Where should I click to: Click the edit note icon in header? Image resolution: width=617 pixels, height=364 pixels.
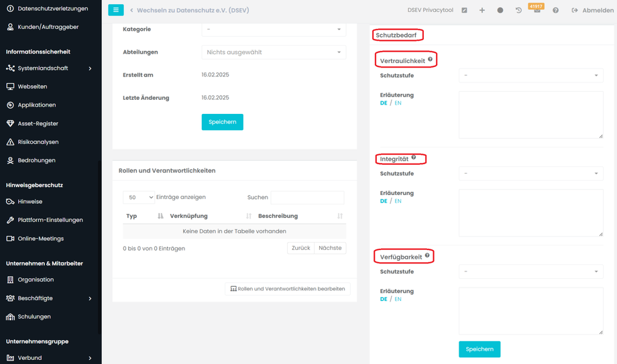(x=464, y=11)
